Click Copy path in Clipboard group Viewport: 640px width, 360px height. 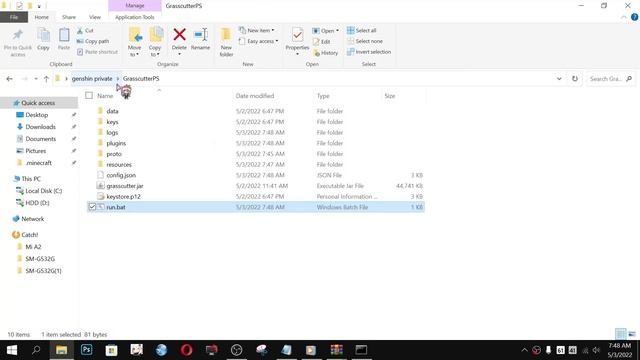coord(93,41)
